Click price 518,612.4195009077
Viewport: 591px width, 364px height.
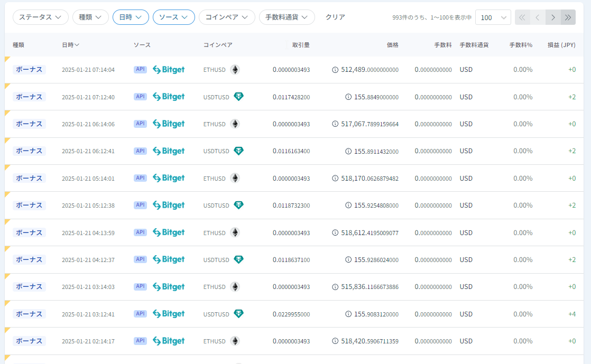coord(370,233)
